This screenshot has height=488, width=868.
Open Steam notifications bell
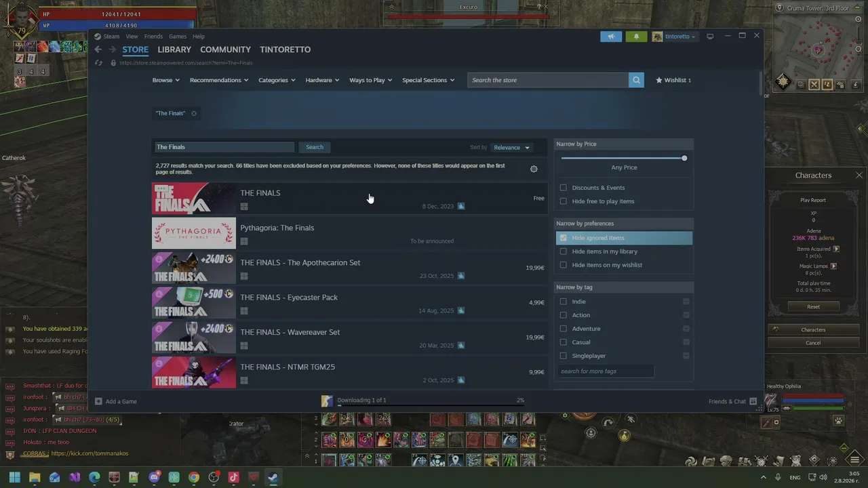click(x=636, y=37)
